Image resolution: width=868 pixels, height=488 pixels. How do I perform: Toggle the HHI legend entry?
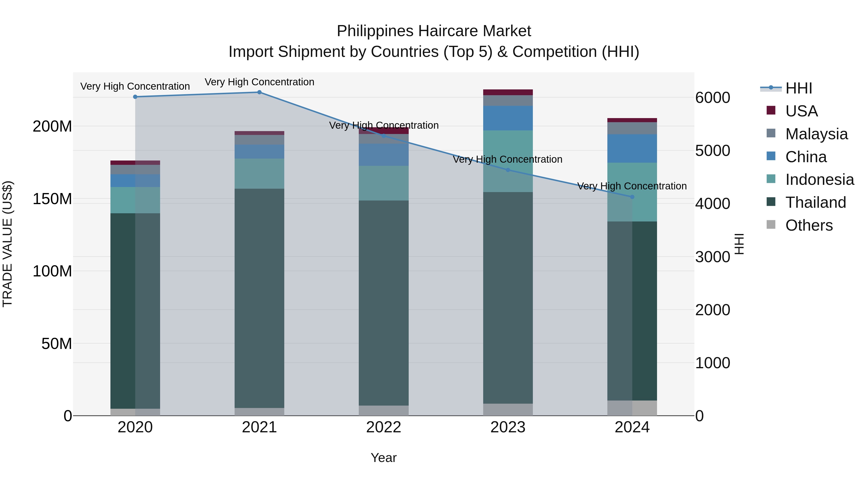[x=787, y=88]
